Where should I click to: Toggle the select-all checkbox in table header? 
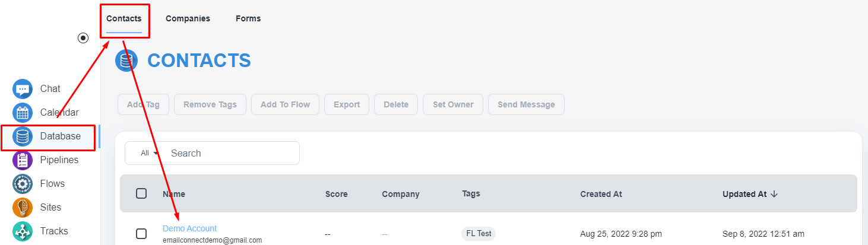[141, 193]
